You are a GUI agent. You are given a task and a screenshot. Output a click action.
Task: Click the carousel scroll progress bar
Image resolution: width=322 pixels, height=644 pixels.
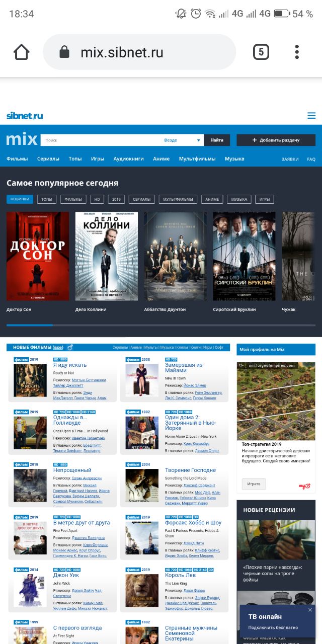click(161, 326)
